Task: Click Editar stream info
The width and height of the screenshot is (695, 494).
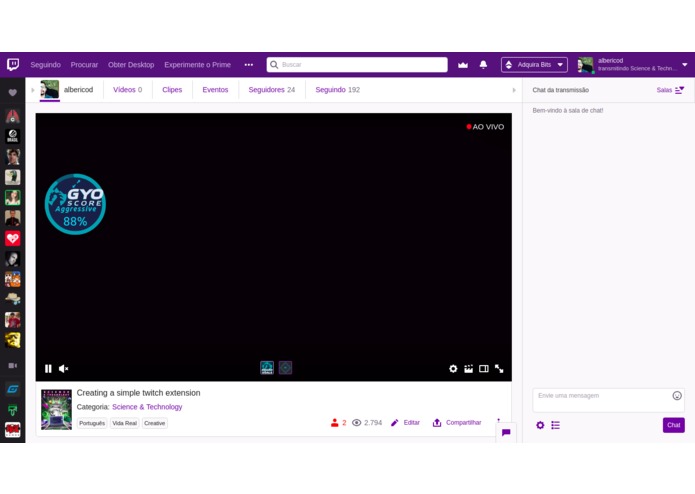Action: [x=405, y=423]
